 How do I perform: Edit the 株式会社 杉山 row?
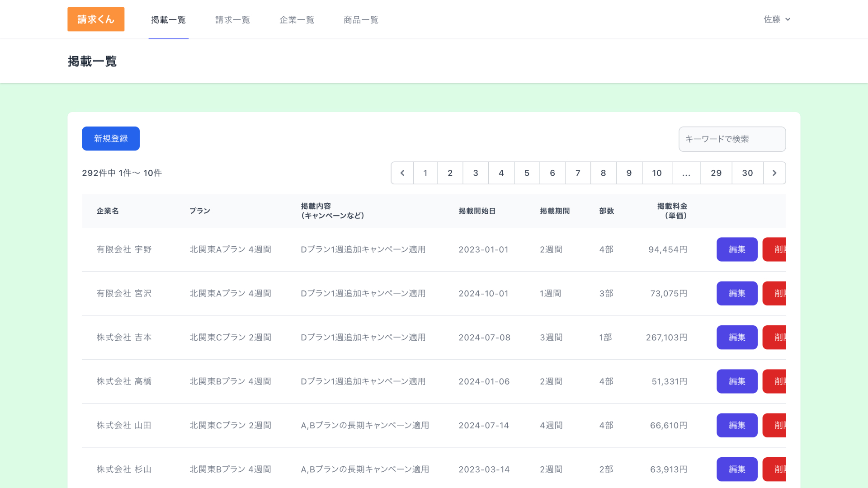pos(737,469)
